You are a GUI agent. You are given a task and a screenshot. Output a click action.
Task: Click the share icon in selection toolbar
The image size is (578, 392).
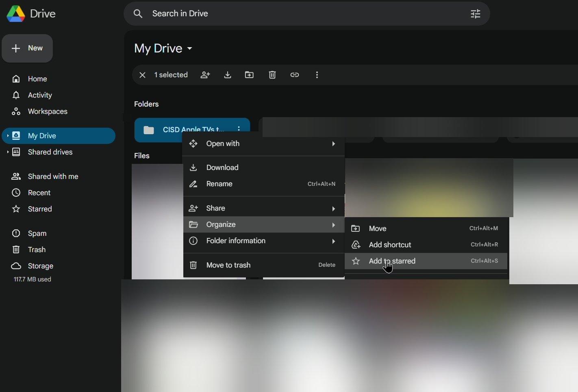coord(205,75)
